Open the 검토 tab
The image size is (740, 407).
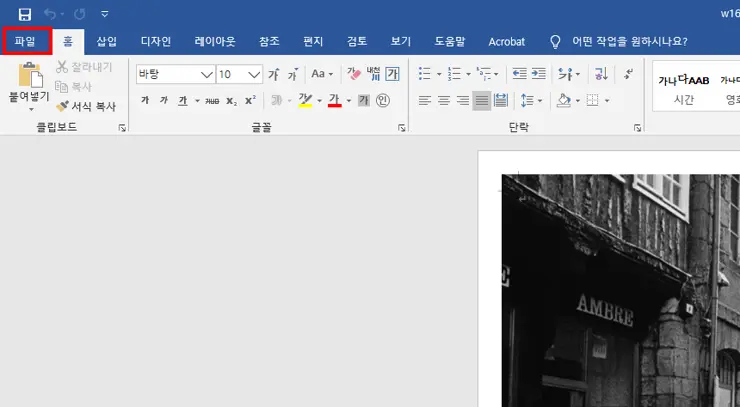pyautogui.click(x=357, y=42)
